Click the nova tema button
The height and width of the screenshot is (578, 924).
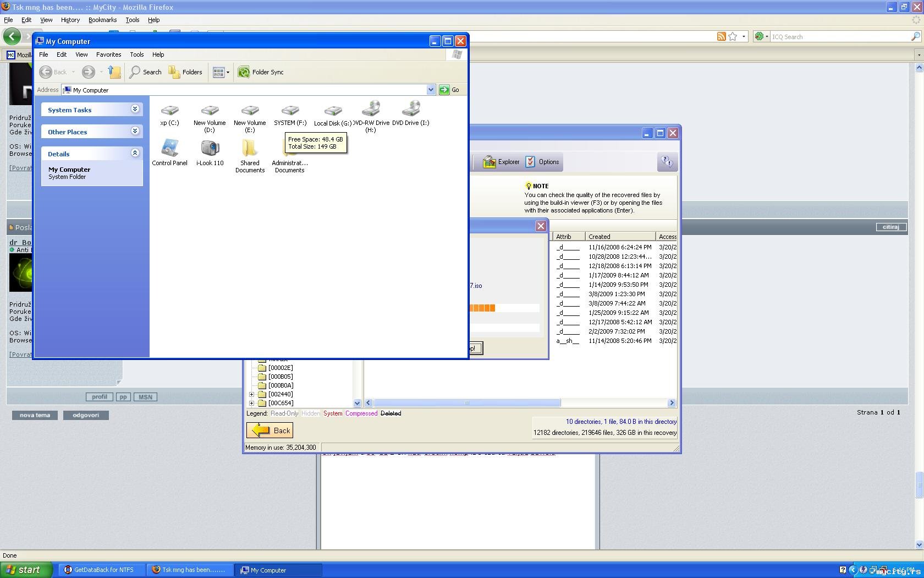pos(35,415)
